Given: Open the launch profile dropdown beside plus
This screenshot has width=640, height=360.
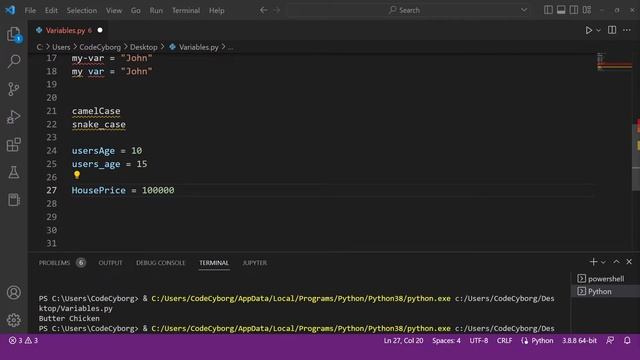Looking at the screenshot, I should pyautogui.click(x=603, y=262).
